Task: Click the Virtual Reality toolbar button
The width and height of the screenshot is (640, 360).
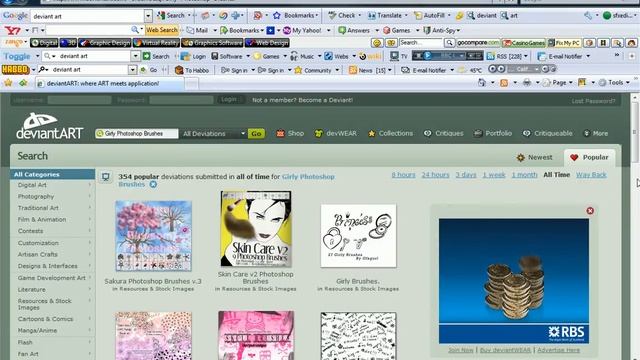Action: point(156,42)
